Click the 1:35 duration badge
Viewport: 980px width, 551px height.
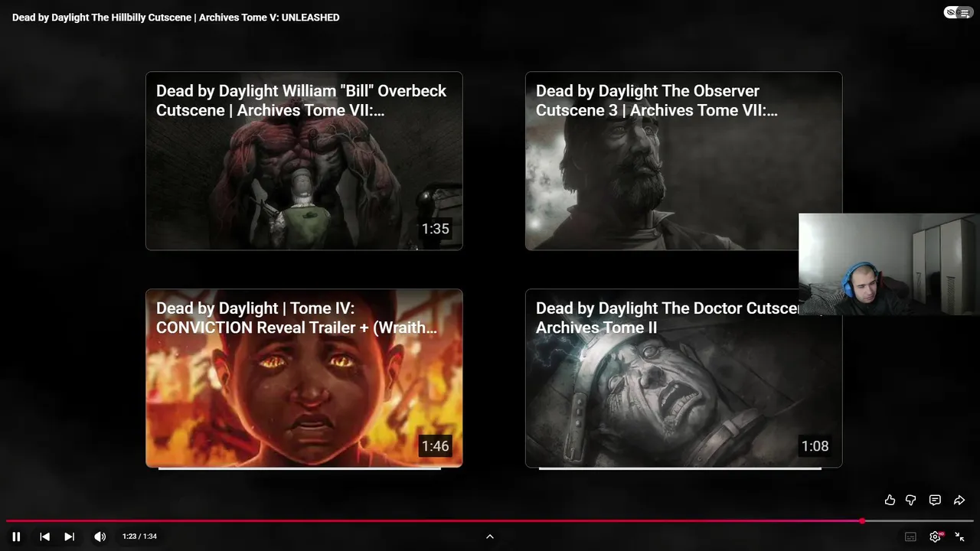435,229
